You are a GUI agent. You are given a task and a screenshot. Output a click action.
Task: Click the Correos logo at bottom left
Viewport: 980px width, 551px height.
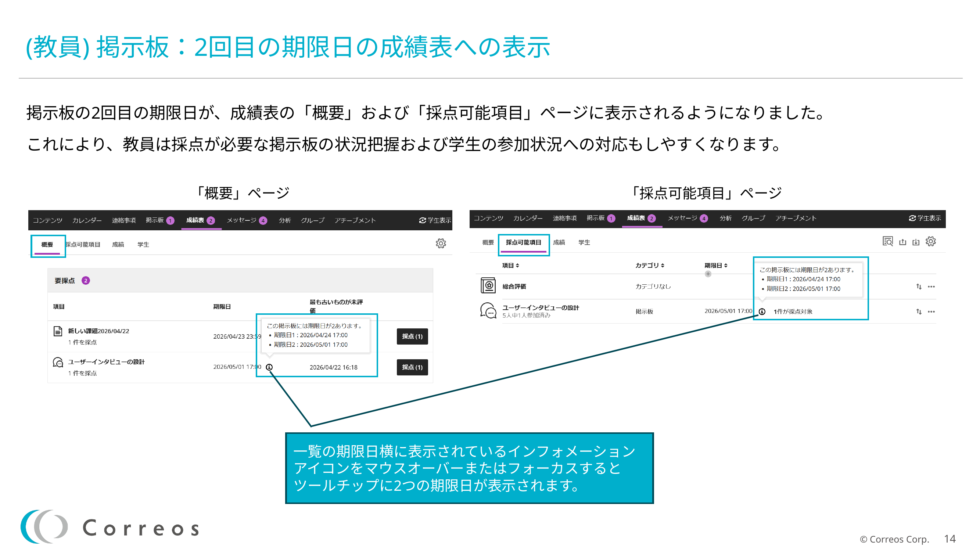pyautogui.click(x=110, y=527)
